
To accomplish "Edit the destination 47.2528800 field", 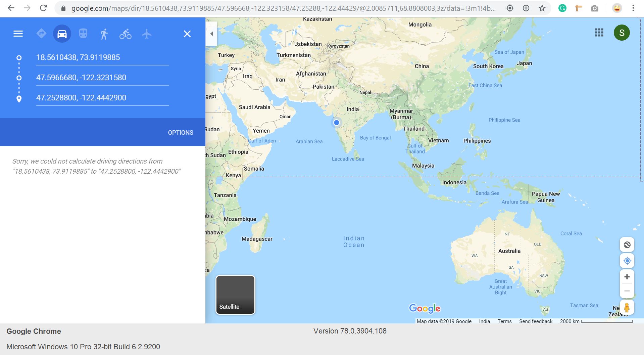I will click(102, 98).
